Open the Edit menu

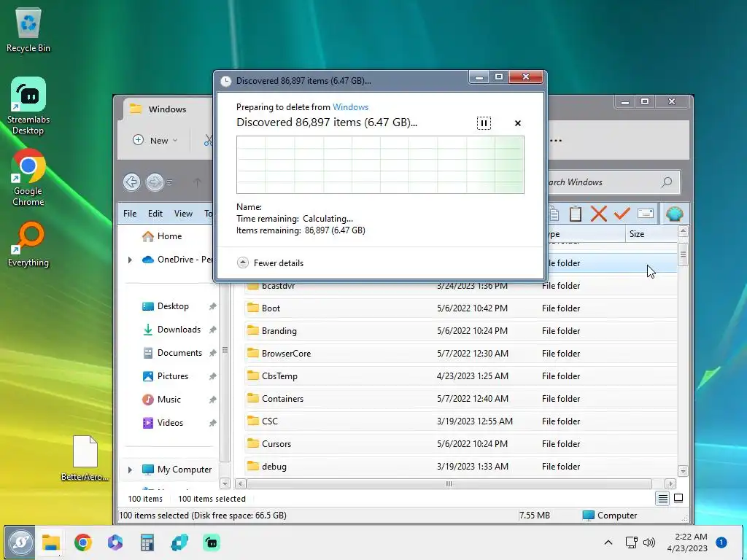(155, 214)
